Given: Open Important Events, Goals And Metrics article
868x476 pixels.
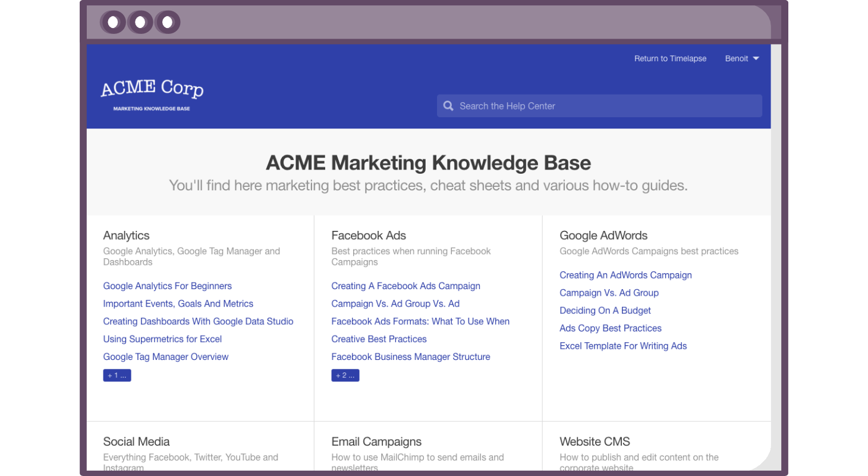Looking at the screenshot, I should [x=178, y=304].
